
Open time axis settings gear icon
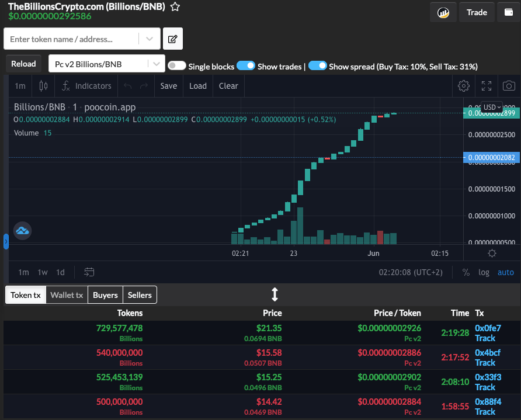point(492,254)
